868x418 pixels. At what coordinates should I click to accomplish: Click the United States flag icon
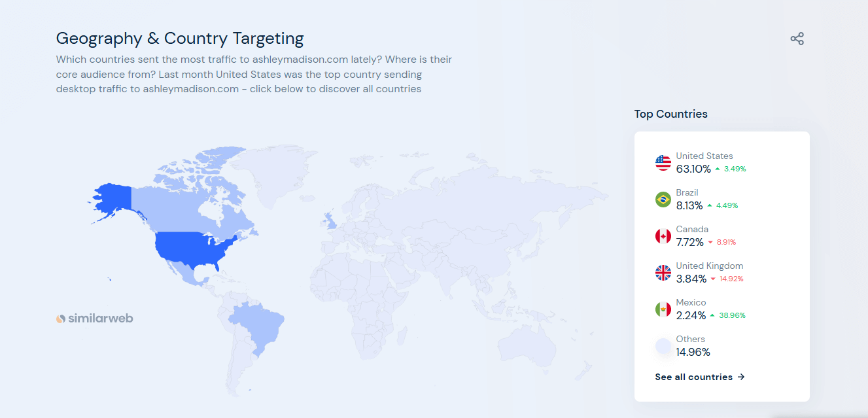click(663, 163)
